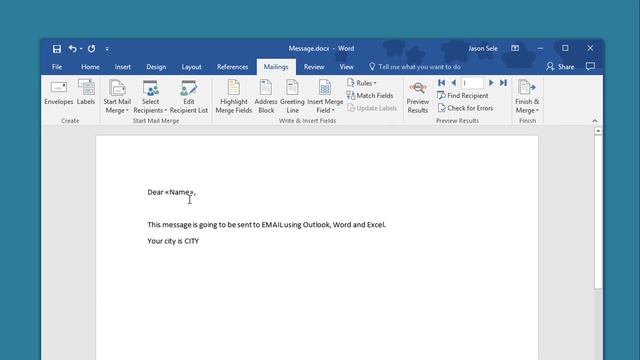Save the document with the Save icon

tap(57, 49)
